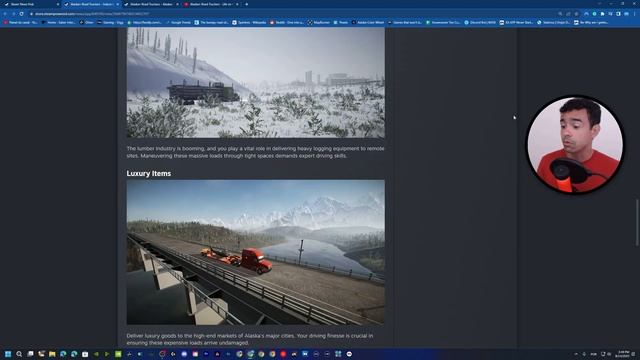This screenshot has height=360, width=640.
Task: Click the lumber industry description paragraph
Action: click(x=256, y=152)
